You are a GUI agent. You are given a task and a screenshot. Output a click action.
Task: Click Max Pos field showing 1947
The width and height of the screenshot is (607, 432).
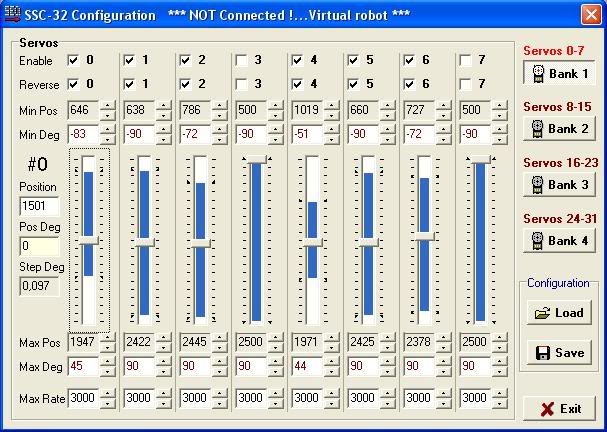[x=84, y=342]
